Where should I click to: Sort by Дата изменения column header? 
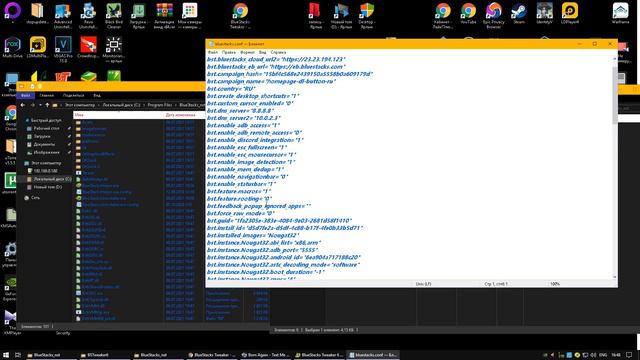coord(183,115)
